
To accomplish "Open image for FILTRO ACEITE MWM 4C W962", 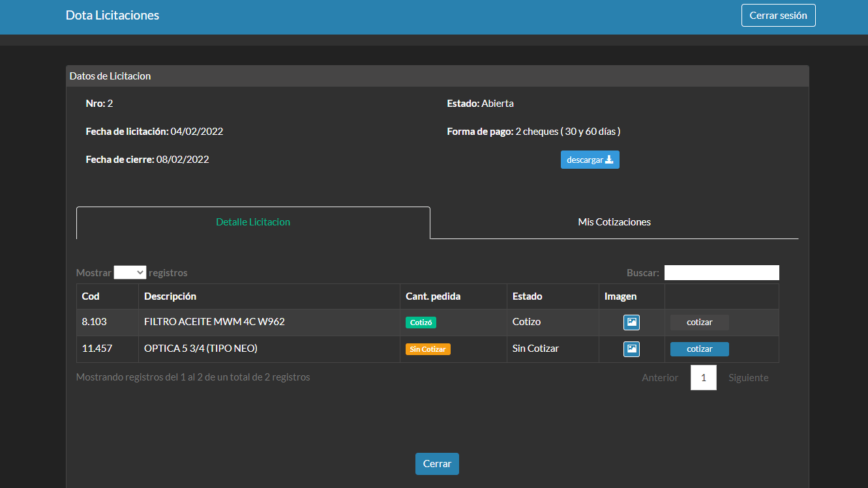I will point(631,323).
